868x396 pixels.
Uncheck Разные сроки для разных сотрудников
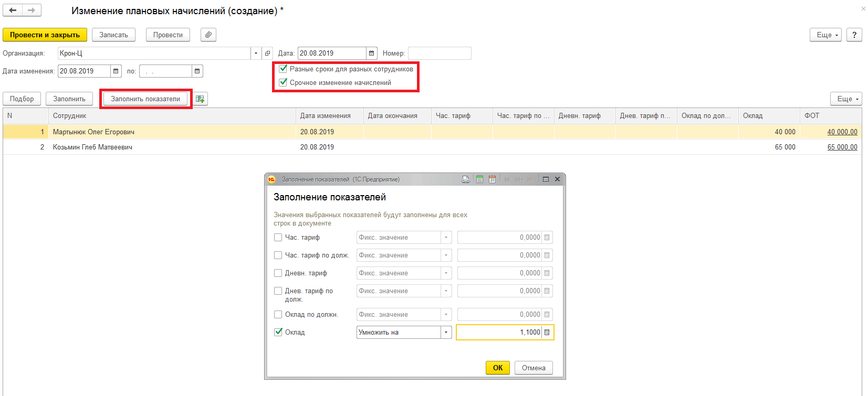tap(284, 69)
